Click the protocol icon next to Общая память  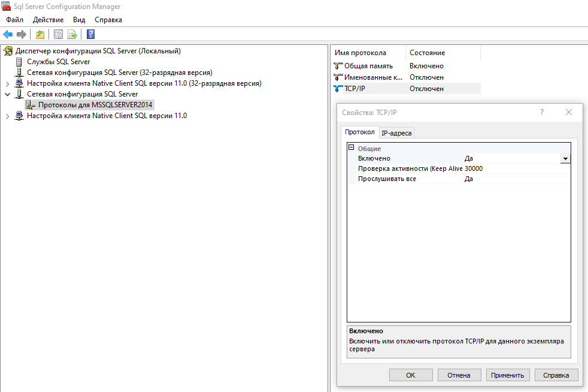[x=338, y=66]
